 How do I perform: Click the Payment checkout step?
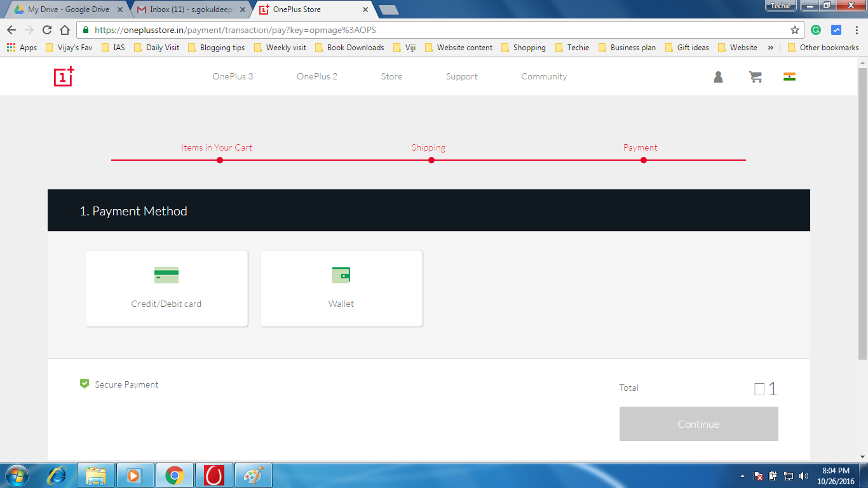click(641, 147)
